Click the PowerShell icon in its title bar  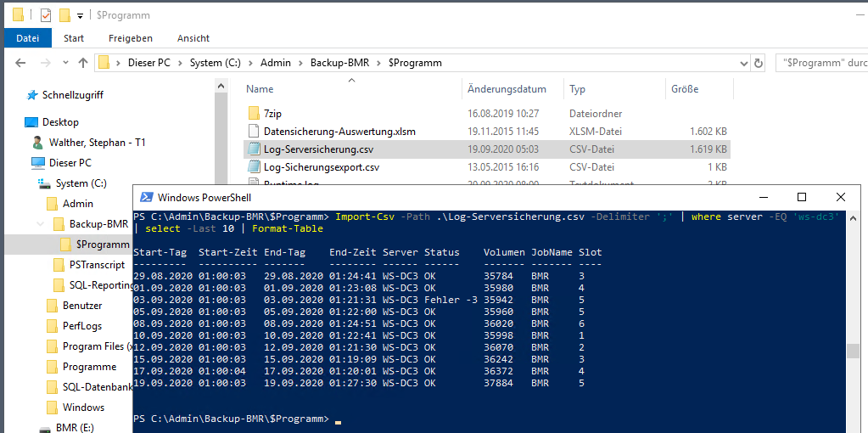point(146,197)
